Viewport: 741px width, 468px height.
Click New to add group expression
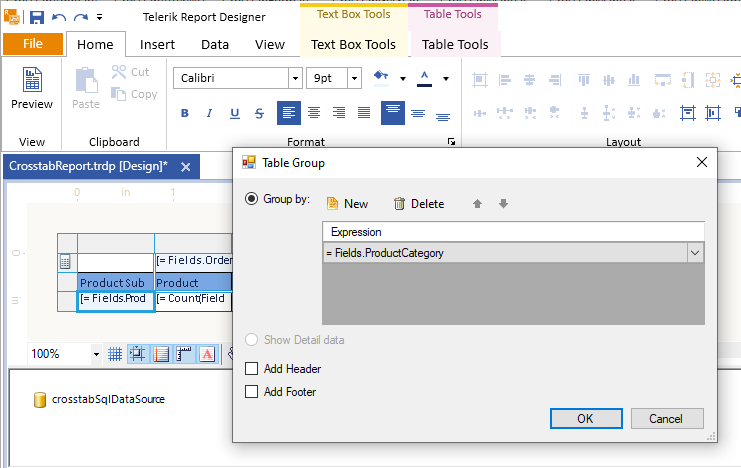pos(347,204)
